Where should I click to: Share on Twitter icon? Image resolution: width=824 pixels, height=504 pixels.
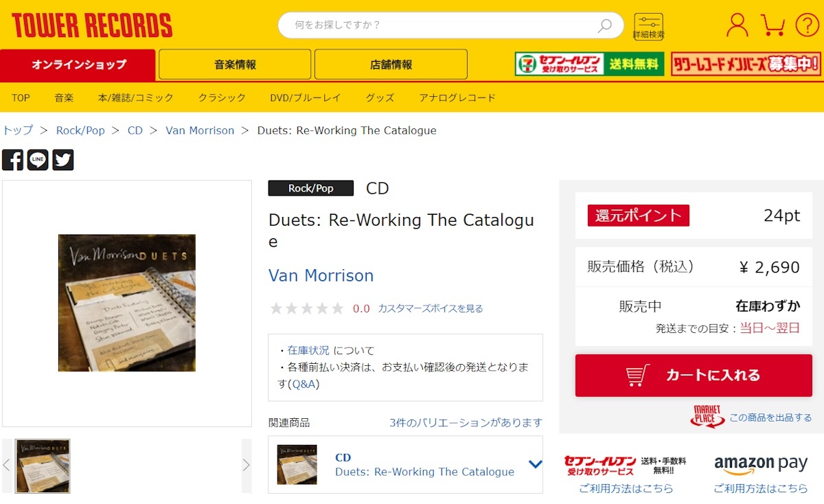[x=63, y=160]
